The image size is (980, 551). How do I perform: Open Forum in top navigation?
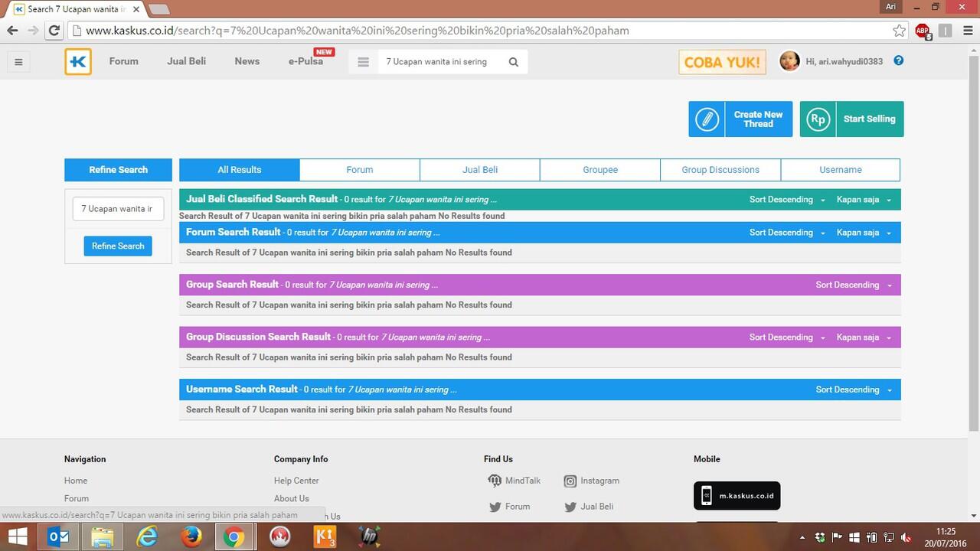click(123, 61)
